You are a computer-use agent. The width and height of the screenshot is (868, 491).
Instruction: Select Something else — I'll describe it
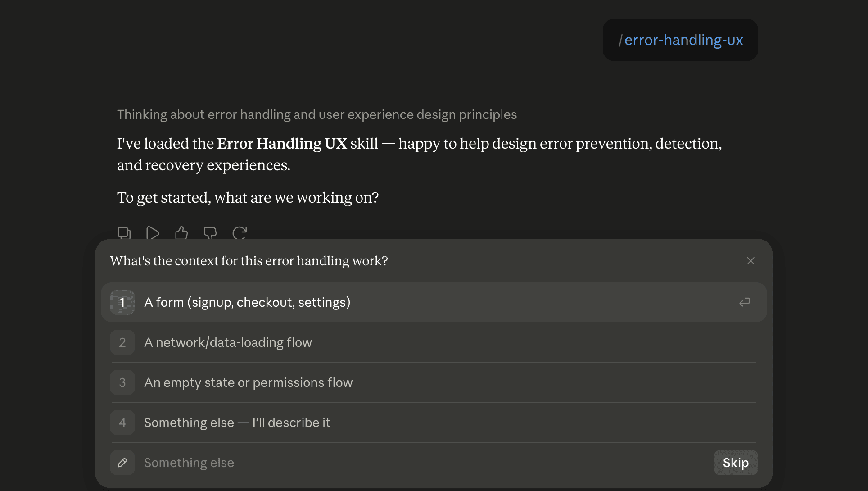pyautogui.click(x=434, y=423)
